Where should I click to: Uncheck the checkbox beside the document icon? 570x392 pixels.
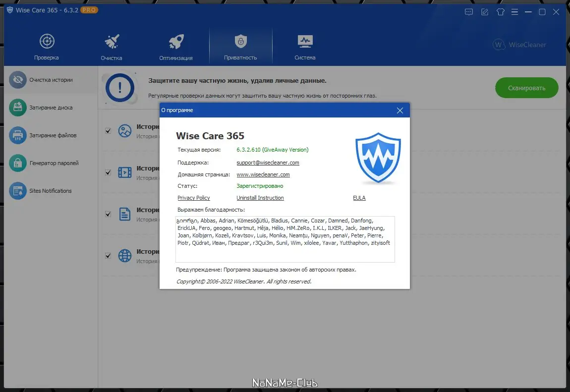tap(108, 214)
